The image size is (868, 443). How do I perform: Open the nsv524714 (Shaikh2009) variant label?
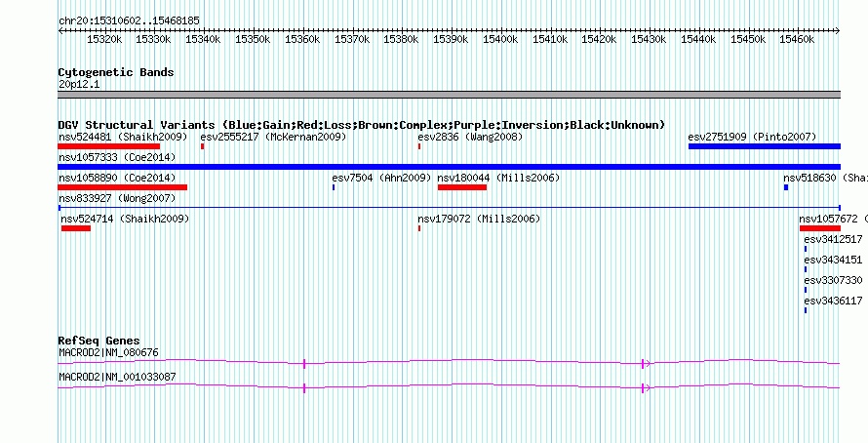[x=125, y=219]
